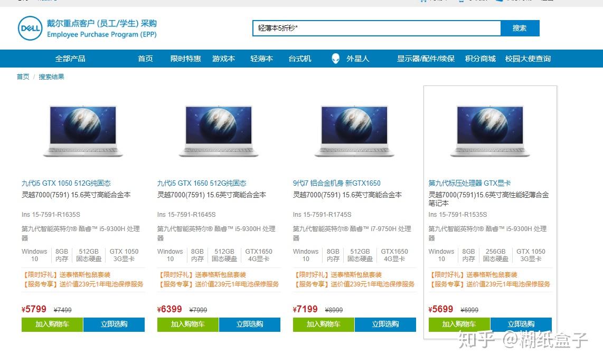Viewport: 603px width, 364px height.
Task: Click 搜索结果 breadcrumb link
Action: [52, 77]
